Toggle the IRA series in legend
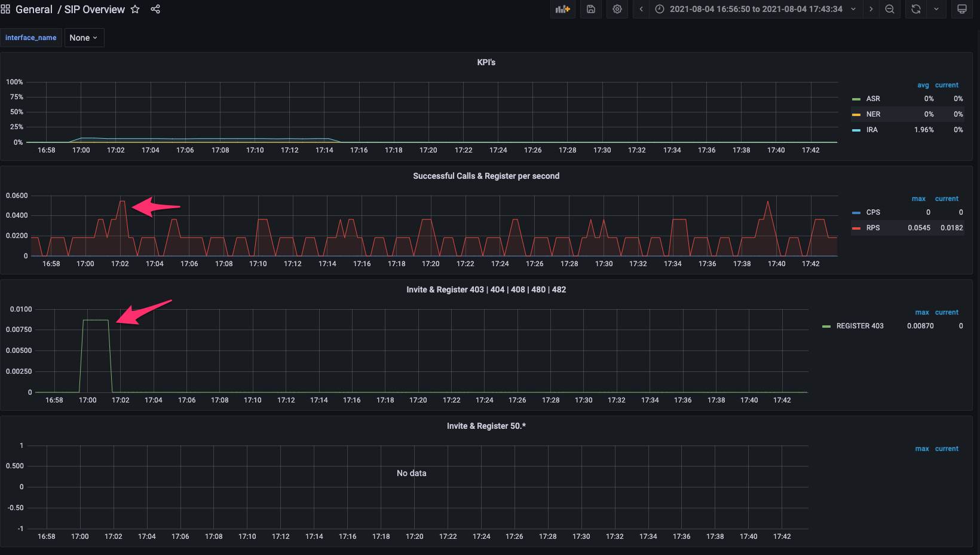 [872, 130]
